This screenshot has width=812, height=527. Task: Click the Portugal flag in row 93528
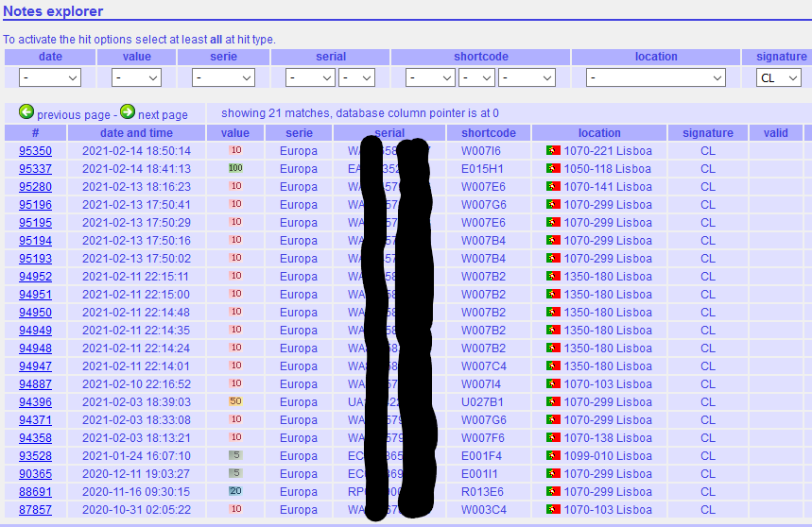coord(553,455)
